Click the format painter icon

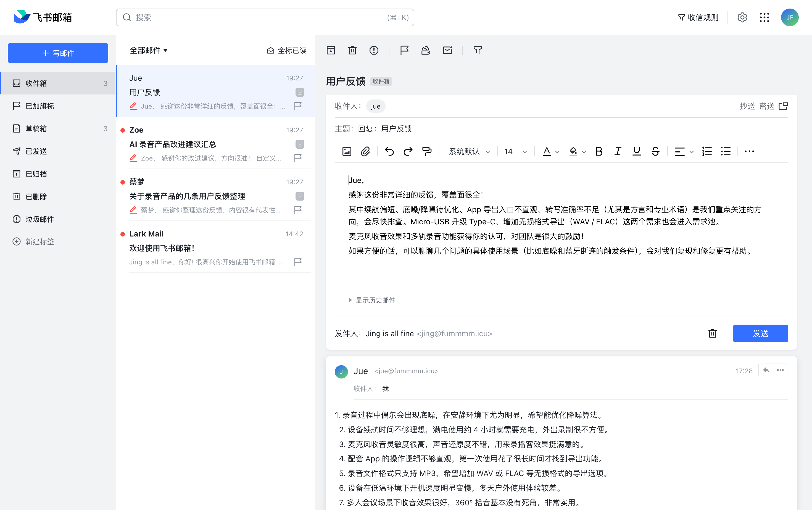tap(426, 151)
